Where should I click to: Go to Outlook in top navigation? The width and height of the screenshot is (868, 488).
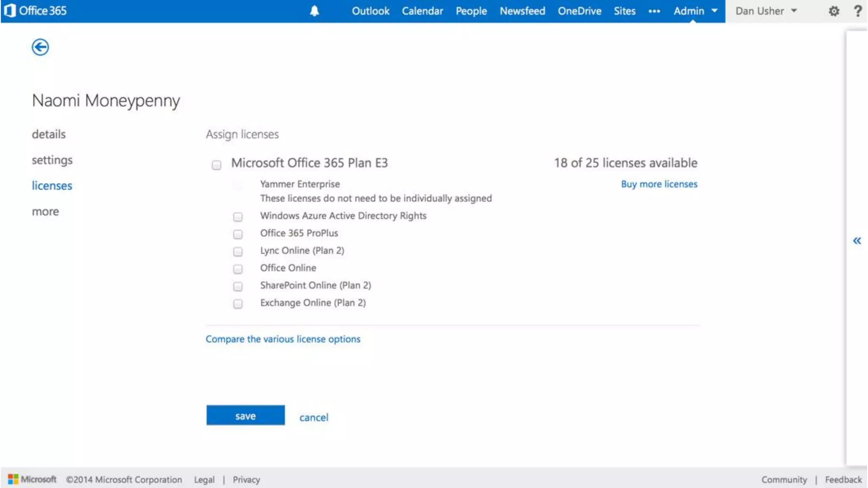370,11
